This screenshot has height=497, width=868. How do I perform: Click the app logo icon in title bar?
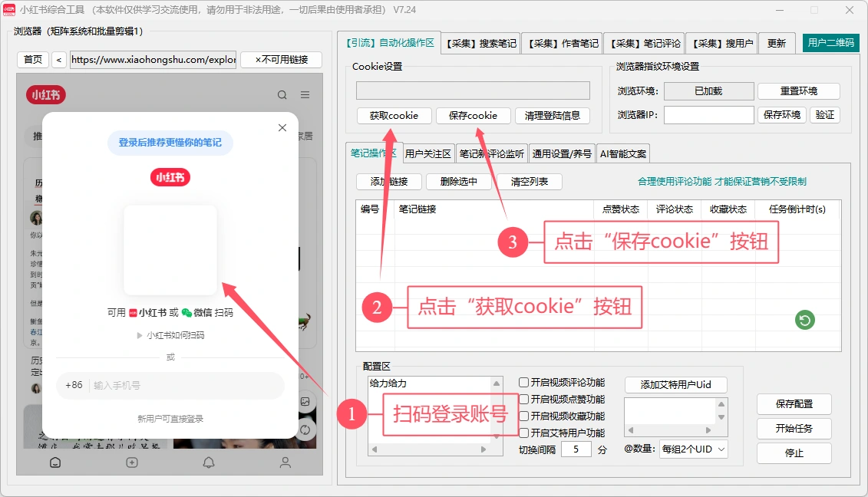click(9, 9)
